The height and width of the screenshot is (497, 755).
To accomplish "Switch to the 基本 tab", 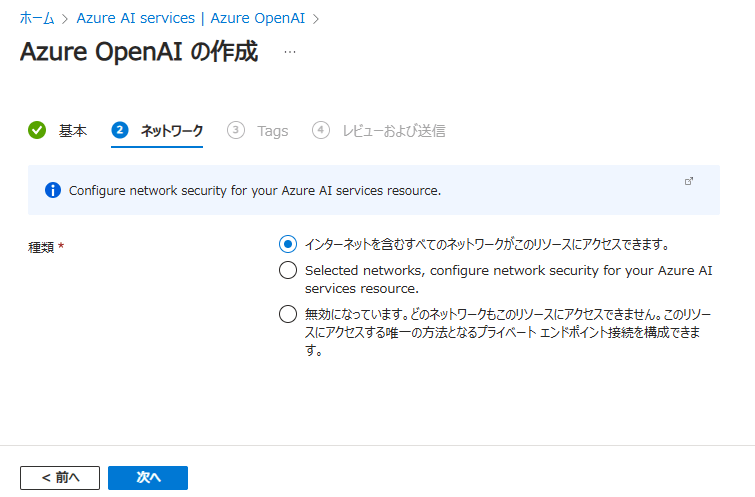I will [x=73, y=131].
